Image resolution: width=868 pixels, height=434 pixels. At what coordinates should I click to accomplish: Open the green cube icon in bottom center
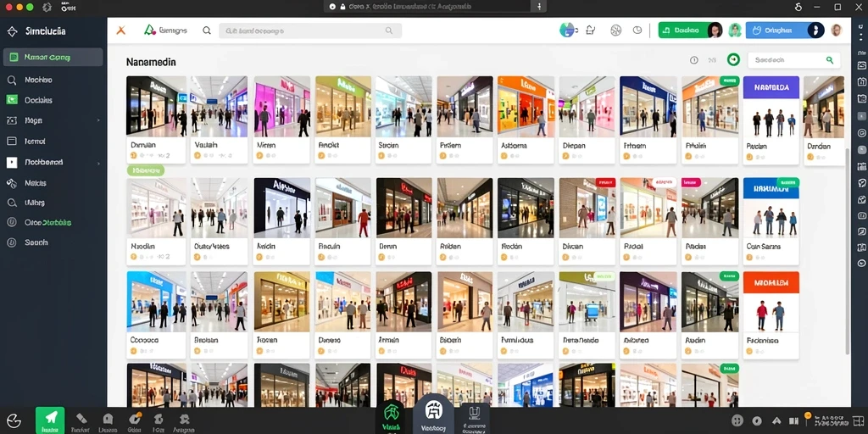[x=392, y=413]
